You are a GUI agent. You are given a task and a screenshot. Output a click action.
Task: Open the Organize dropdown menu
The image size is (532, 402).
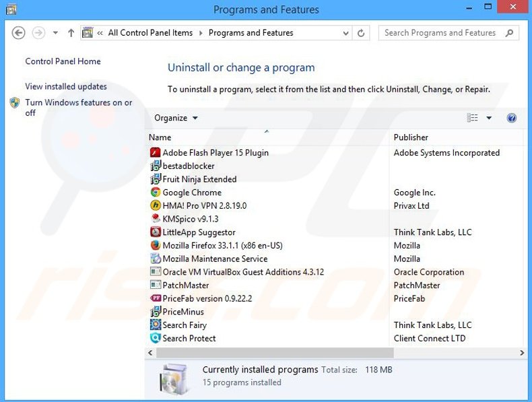click(x=176, y=118)
